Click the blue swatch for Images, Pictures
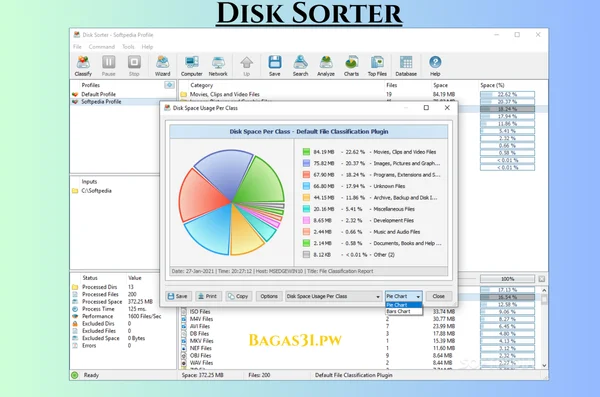 click(306, 163)
